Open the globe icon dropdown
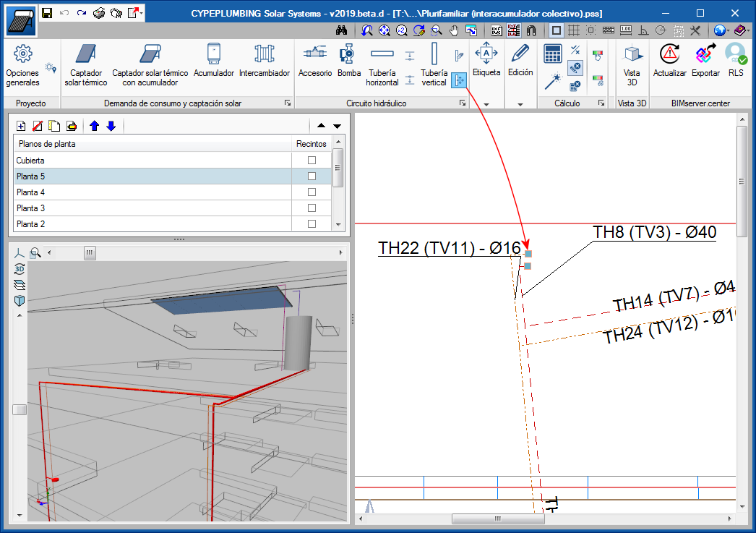This screenshot has width=756, height=533. click(x=728, y=31)
